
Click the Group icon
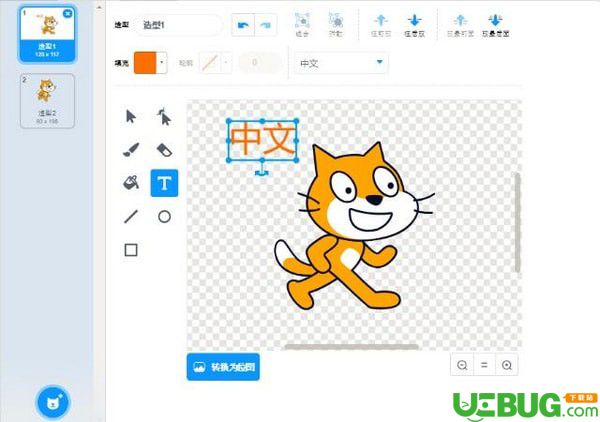(x=302, y=25)
